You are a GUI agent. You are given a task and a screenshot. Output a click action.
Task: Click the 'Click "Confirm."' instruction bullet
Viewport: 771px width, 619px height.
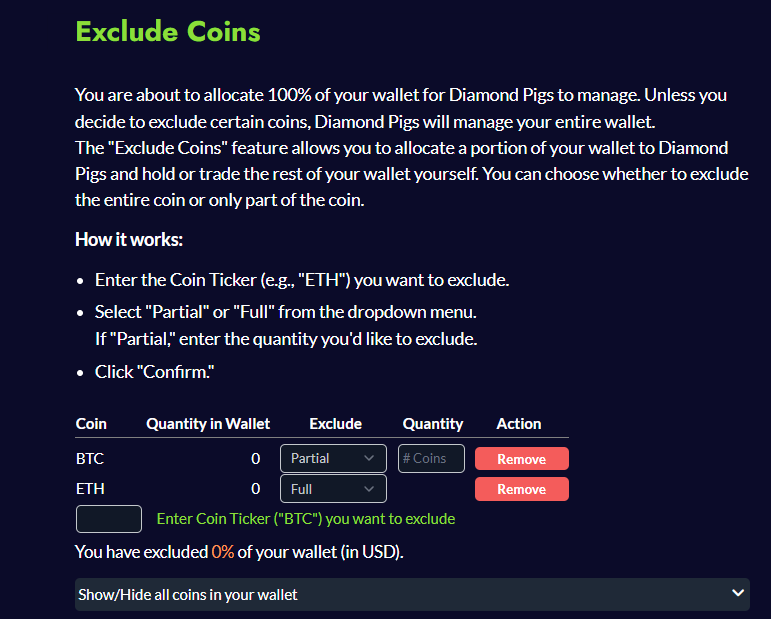155,372
